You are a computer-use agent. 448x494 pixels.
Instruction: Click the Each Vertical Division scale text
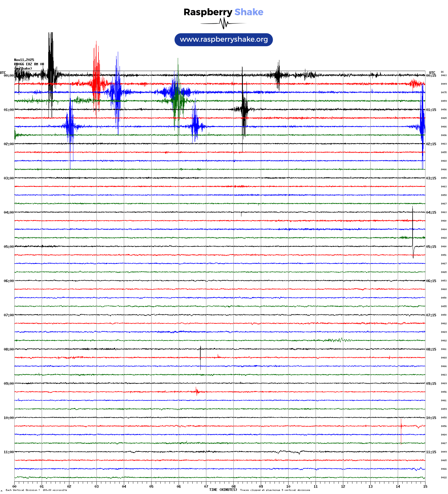[x=36, y=490]
